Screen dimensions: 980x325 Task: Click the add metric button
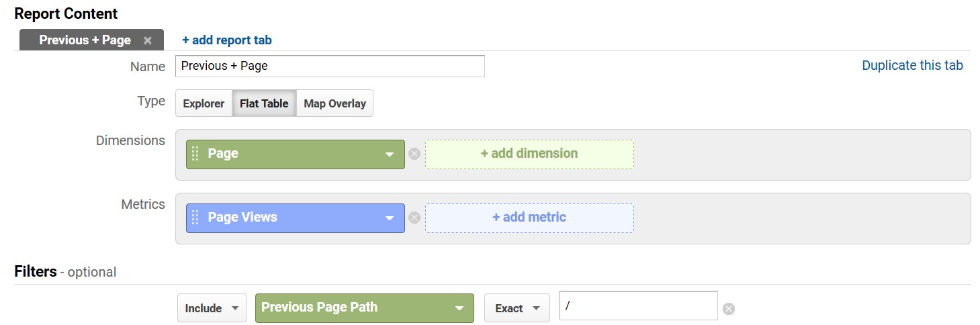(529, 218)
